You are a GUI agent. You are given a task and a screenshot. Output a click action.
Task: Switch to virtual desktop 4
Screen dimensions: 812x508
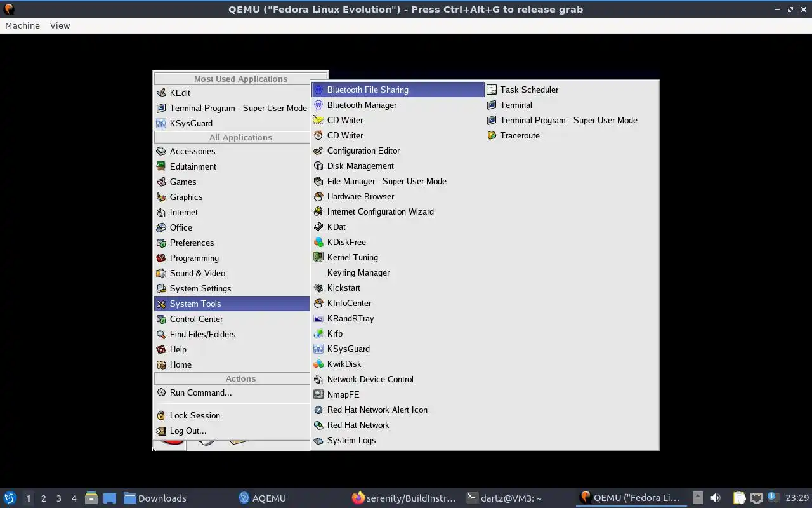pos(74,498)
